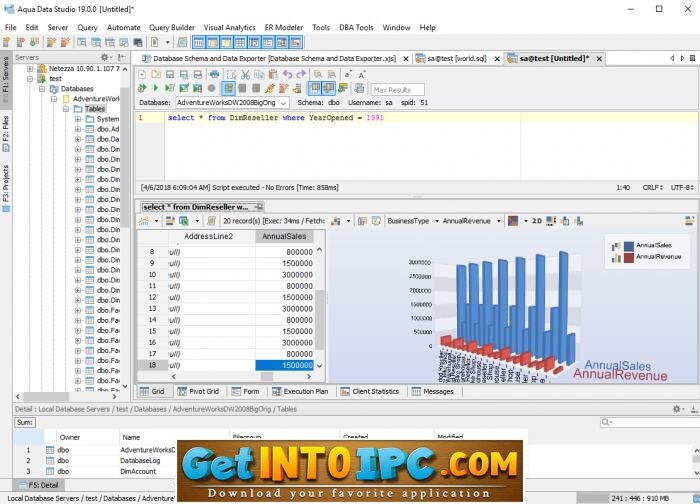Click the Paste clipboard icon
700x504 pixels.
pos(273,75)
